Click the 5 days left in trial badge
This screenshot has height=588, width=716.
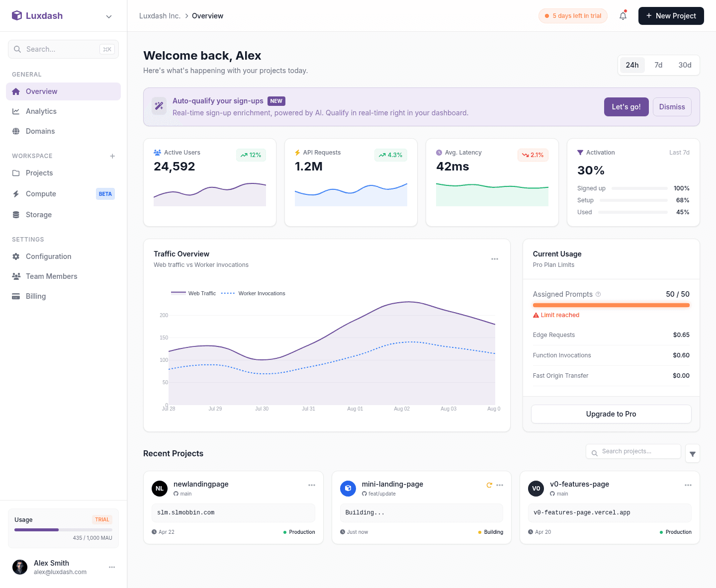(573, 16)
